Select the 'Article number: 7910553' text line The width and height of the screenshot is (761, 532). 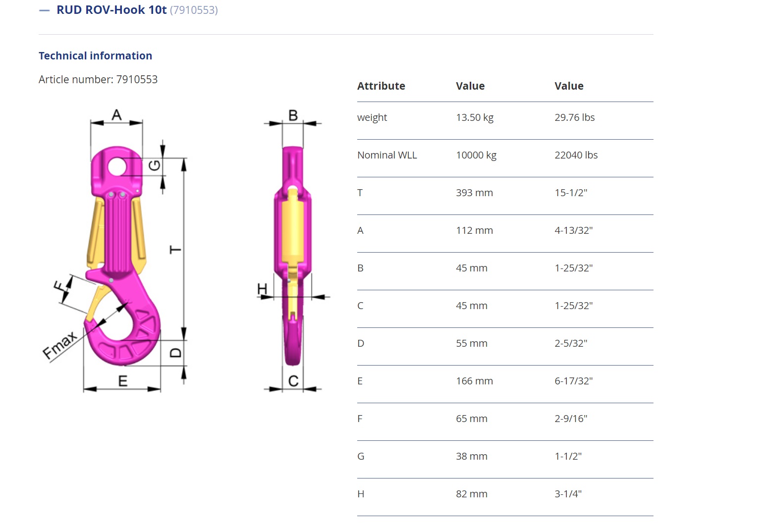[98, 80]
